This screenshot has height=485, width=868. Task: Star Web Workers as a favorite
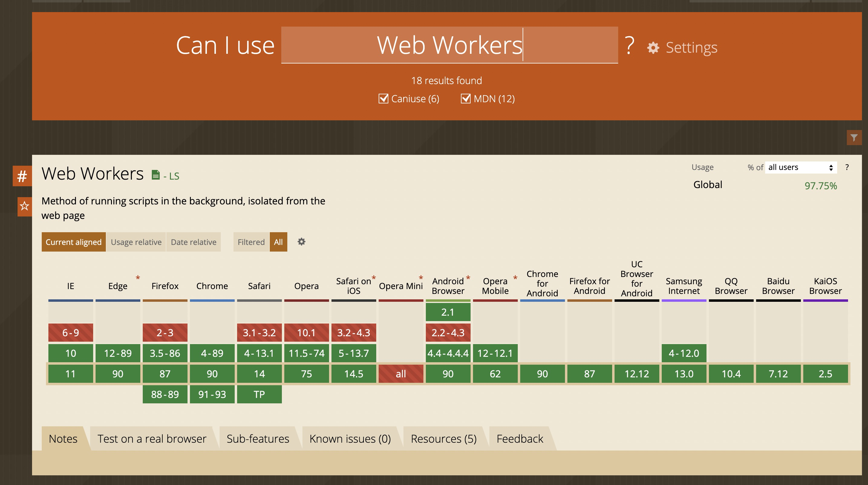click(24, 206)
